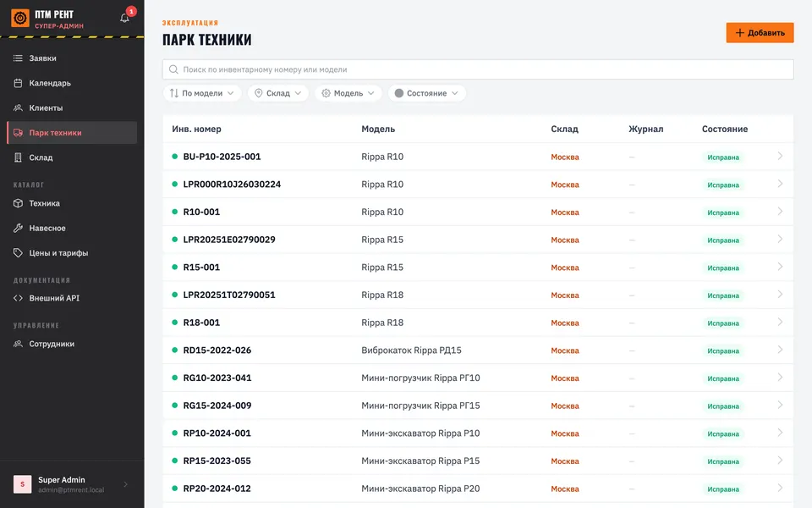Open the notifications bell
This screenshot has height=508, width=812.
point(125,18)
